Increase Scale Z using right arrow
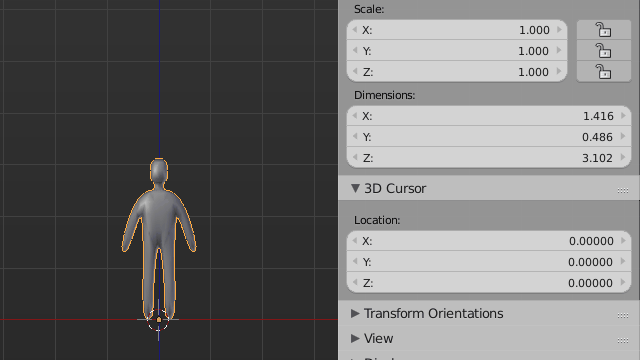The image size is (640, 360). click(x=560, y=72)
